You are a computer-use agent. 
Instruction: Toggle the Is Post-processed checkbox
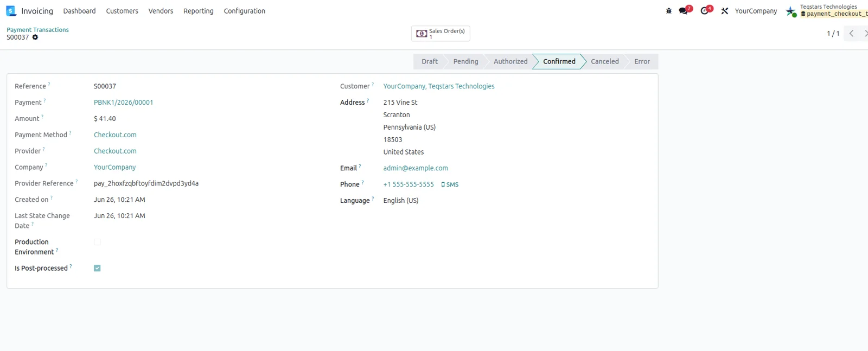[97, 268]
